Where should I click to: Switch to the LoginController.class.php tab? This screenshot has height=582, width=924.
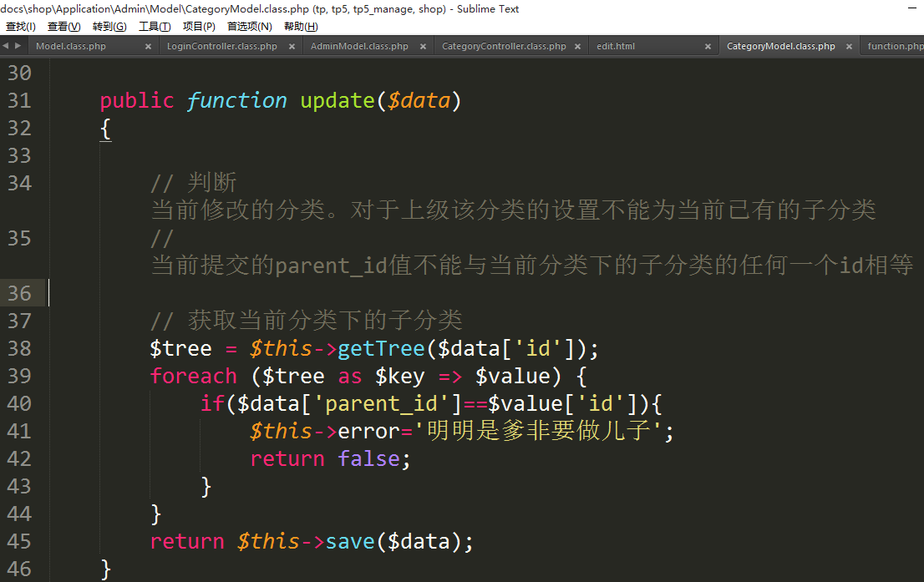point(222,47)
